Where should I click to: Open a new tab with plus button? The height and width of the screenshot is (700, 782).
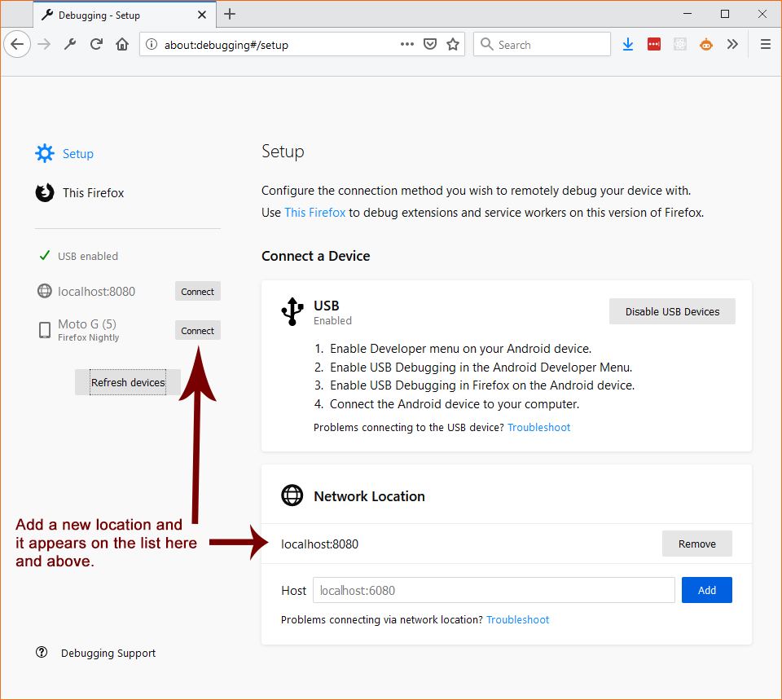[x=230, y=14]
